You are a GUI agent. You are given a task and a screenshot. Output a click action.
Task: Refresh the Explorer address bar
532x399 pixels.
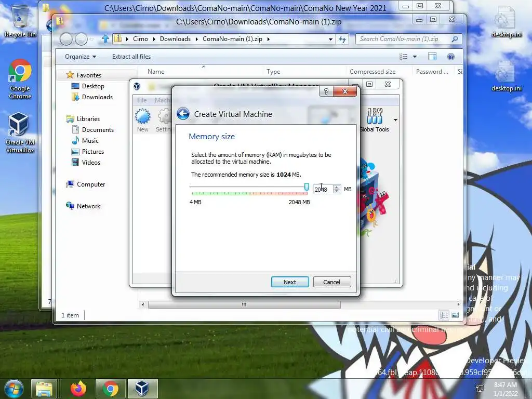point(343,39)
